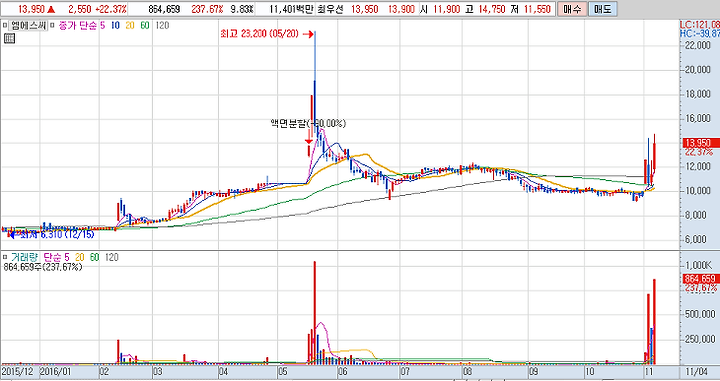720x381 pixels.
Task: Click the 매수 buy button
Action: [572, 9]
